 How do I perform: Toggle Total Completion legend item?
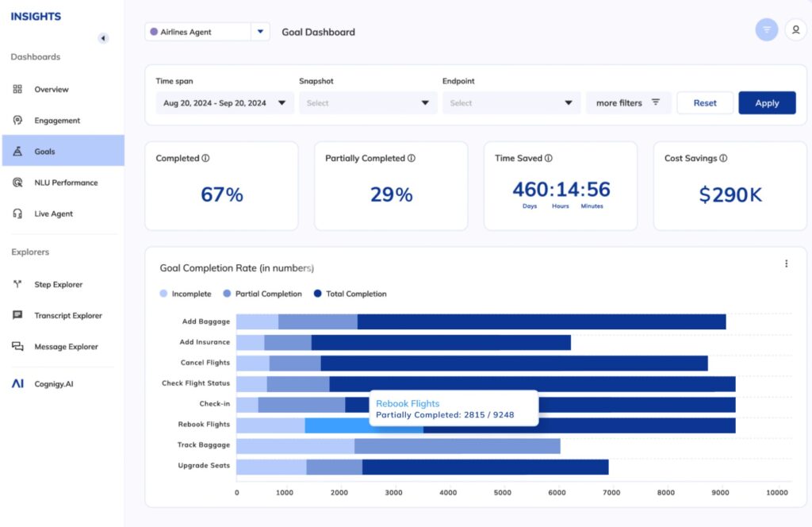(x=350, y=294)
